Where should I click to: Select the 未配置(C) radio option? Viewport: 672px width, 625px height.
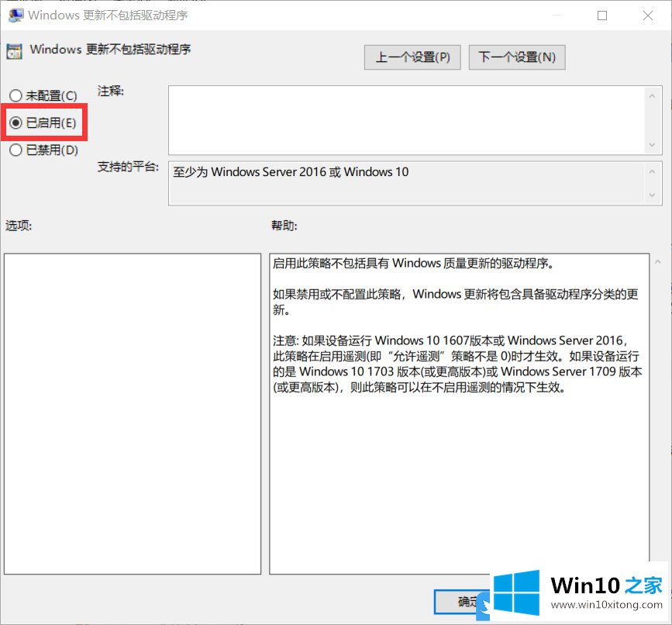click(x=43, y=95)
